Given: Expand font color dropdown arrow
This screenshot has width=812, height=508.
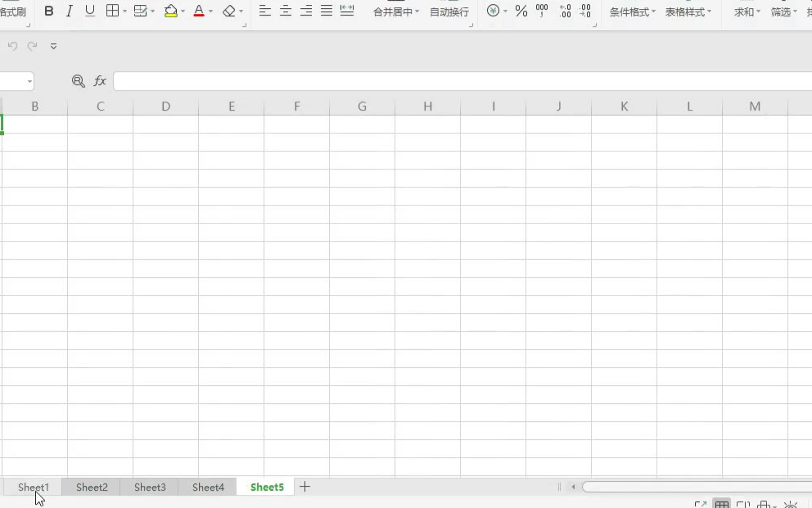Looking at the screenshot, I should (x=210, y=12).
